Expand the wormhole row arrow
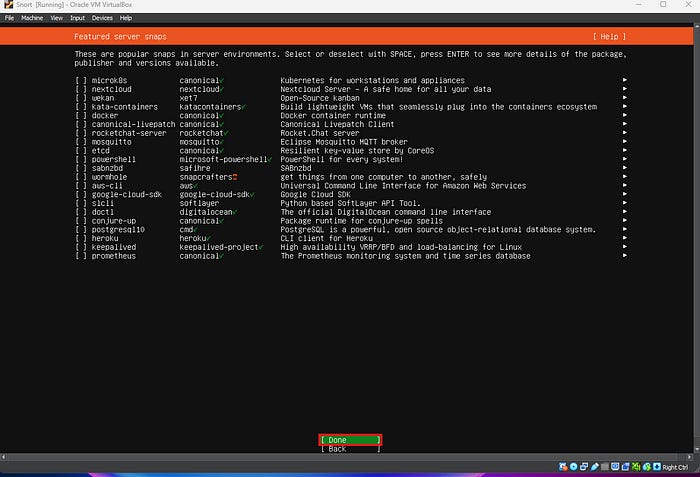This screenshot has height=477, width=700. point(625,176)
